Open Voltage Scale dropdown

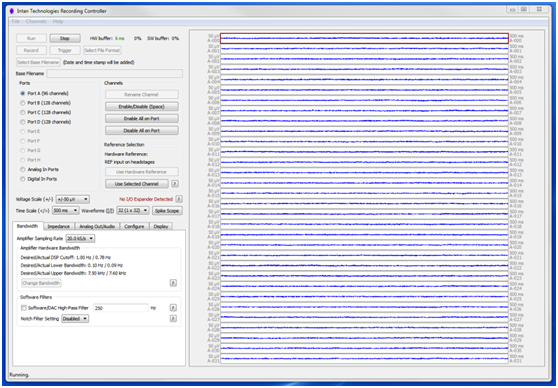[x=73, y=199]
